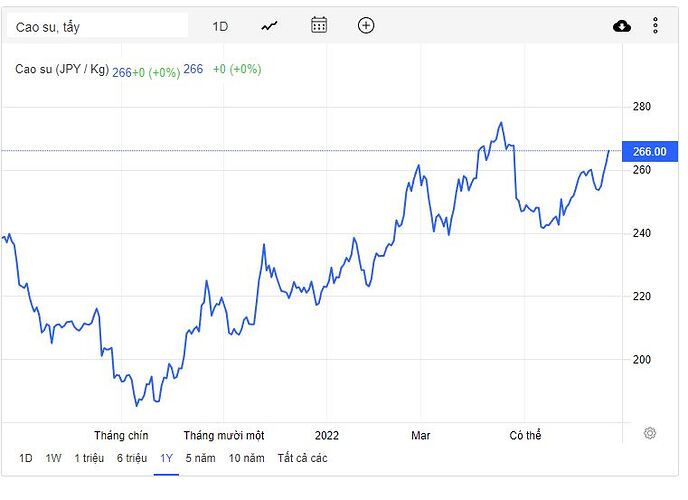Click the 266.00 current price label
The image size is (688, 500).
tap(649, 151)
